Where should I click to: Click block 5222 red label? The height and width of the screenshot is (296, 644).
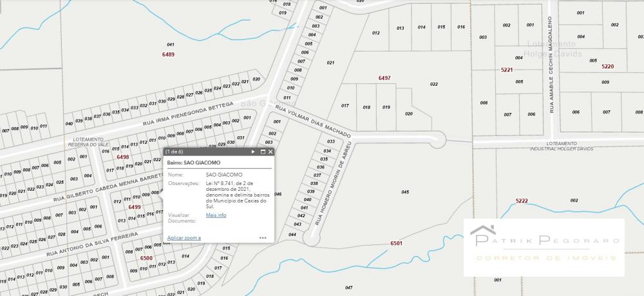tap(522, 201)
